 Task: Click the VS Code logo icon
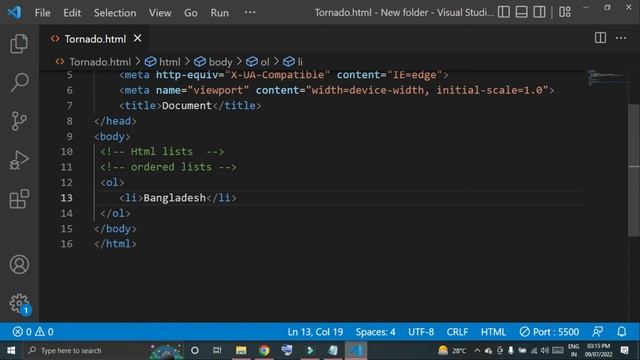(x=15, y=12)
